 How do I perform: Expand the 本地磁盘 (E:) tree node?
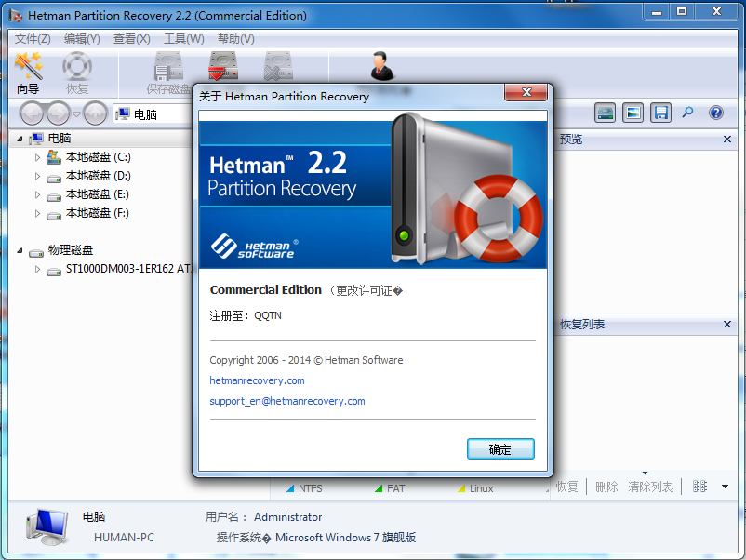(38, 194)
